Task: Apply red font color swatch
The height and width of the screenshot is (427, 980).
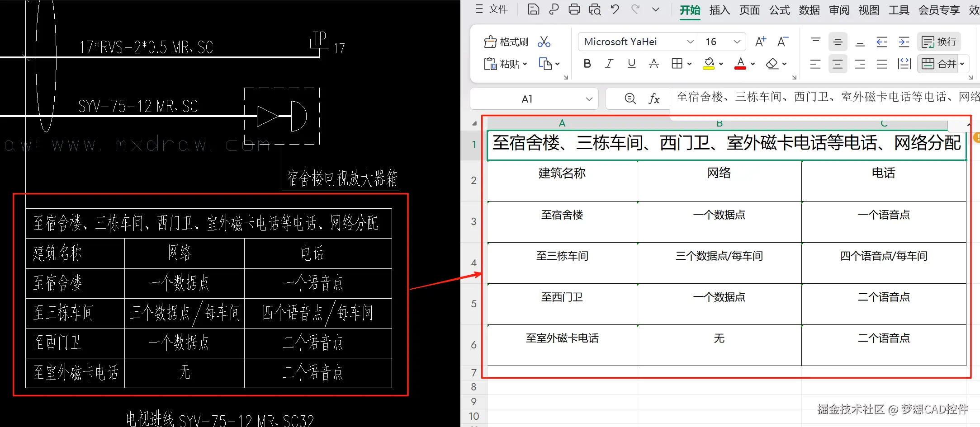Action: 740,63
